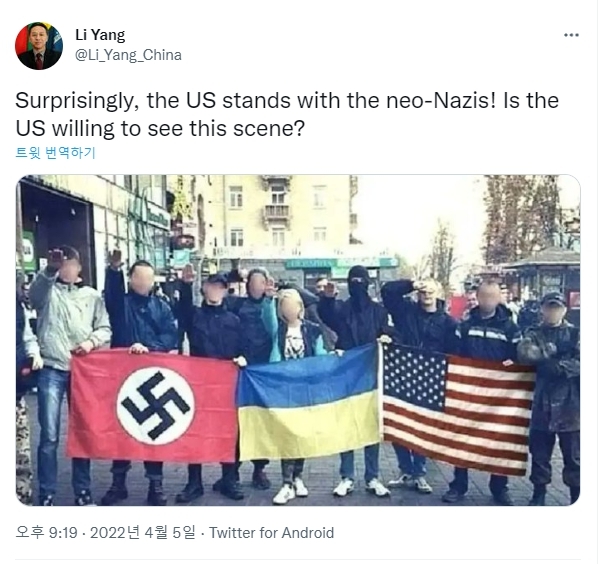This screenshot has height=564, width=608.
Task: Click the bare tree in the photo background
Action: coord(440,256)
